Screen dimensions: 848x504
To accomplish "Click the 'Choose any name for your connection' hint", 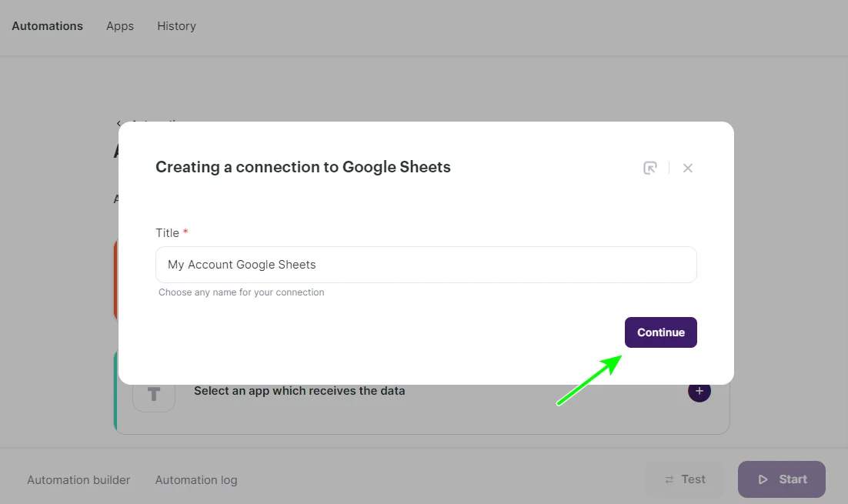I will (241, 292).
